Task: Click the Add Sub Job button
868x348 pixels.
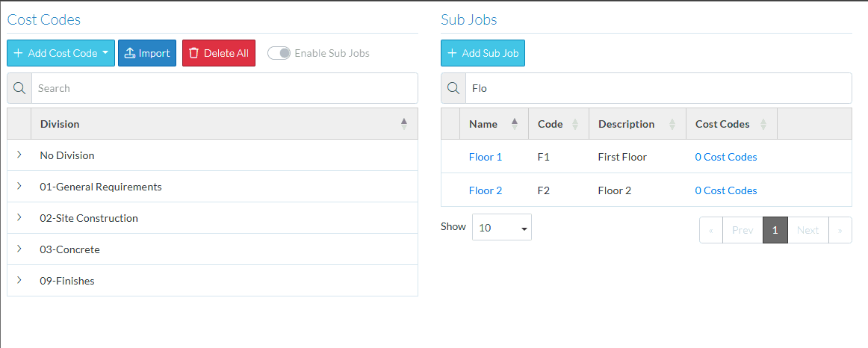Action: click(x=483, y=53)
